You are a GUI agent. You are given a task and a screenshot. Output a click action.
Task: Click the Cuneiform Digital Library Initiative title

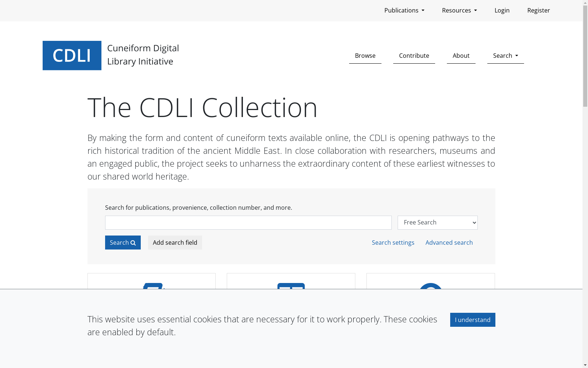143,55
